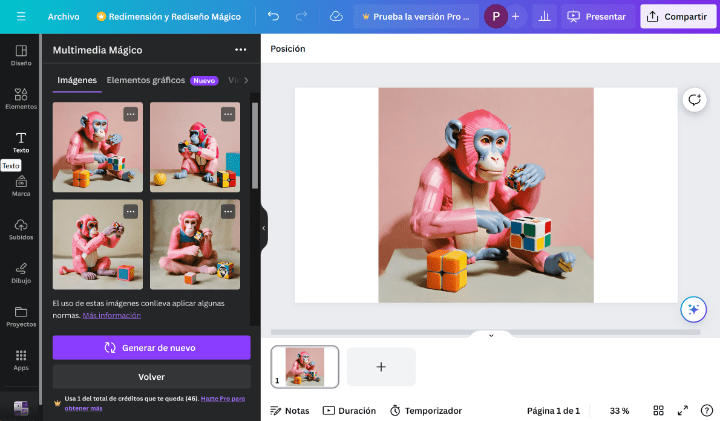This screenshot has height=421, width=720.
Task: Open the Apps sidebar panel
Action: (21, 360)
